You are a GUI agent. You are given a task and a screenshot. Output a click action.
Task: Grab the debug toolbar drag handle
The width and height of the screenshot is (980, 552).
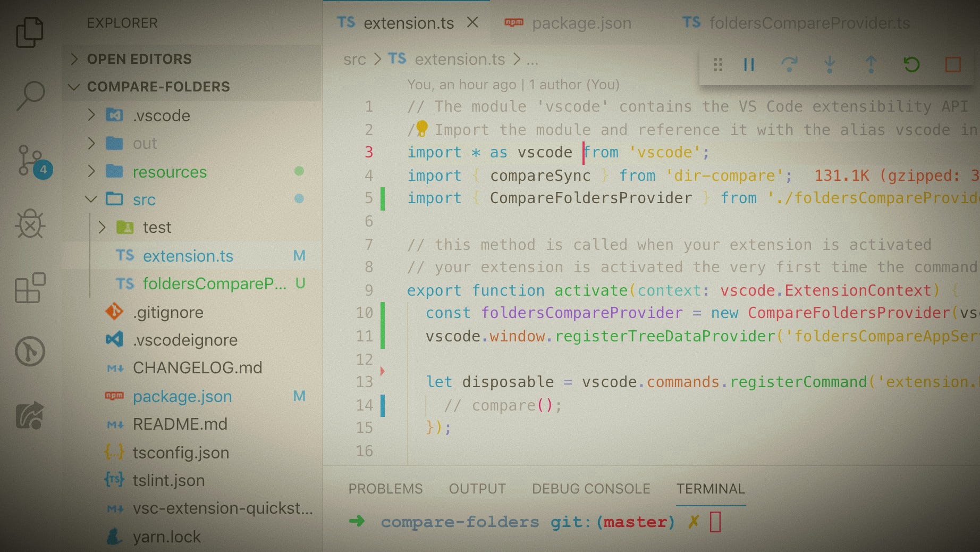coord(717,65)
